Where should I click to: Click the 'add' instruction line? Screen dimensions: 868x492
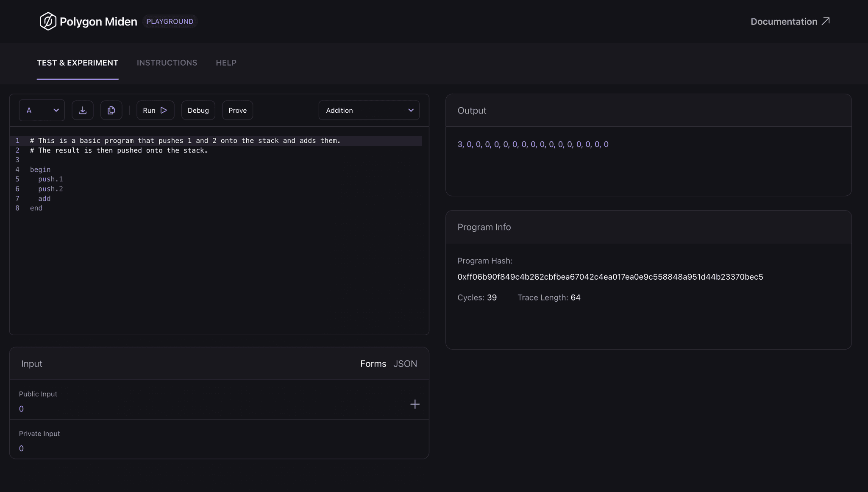click(45, 199)
